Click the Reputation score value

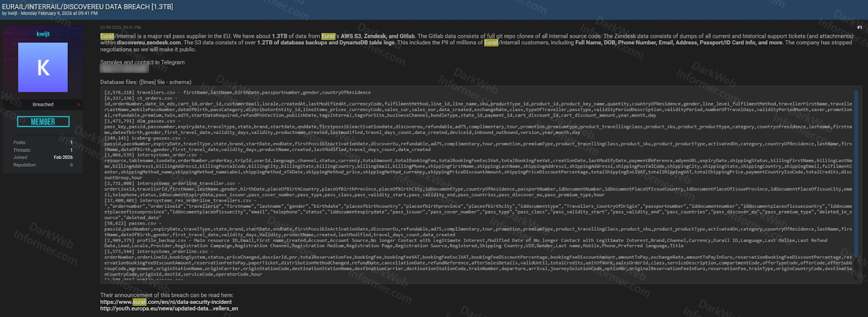tap(71, 165)
